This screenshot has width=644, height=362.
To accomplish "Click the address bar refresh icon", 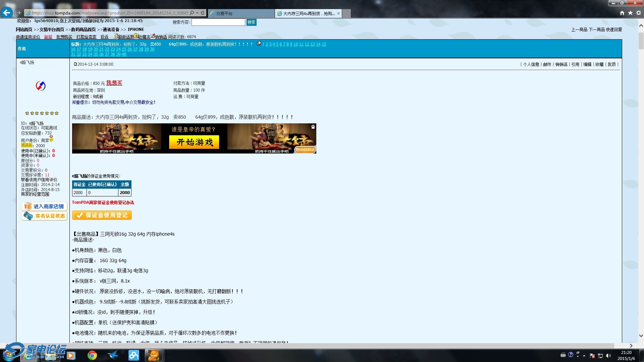I will pyautogui.click(x=203, y=13).
